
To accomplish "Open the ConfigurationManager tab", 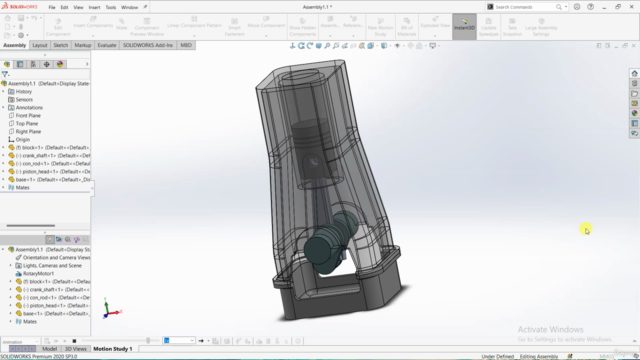I will tap(33, 64).
